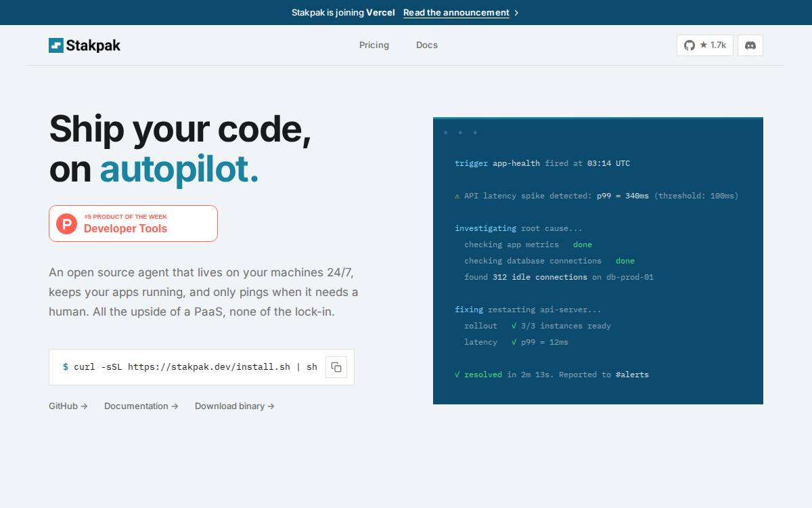Click the 'API latency spike detected' line

point(597,196)
